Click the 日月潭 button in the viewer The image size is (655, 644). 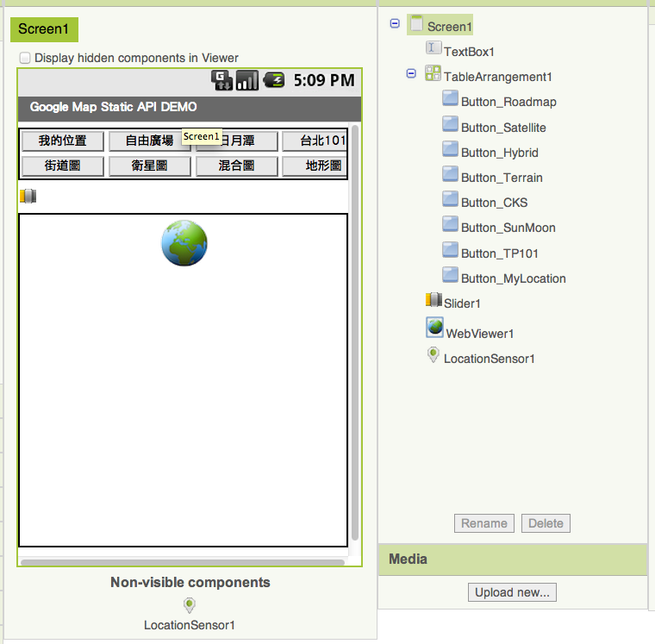click(237, 141)
